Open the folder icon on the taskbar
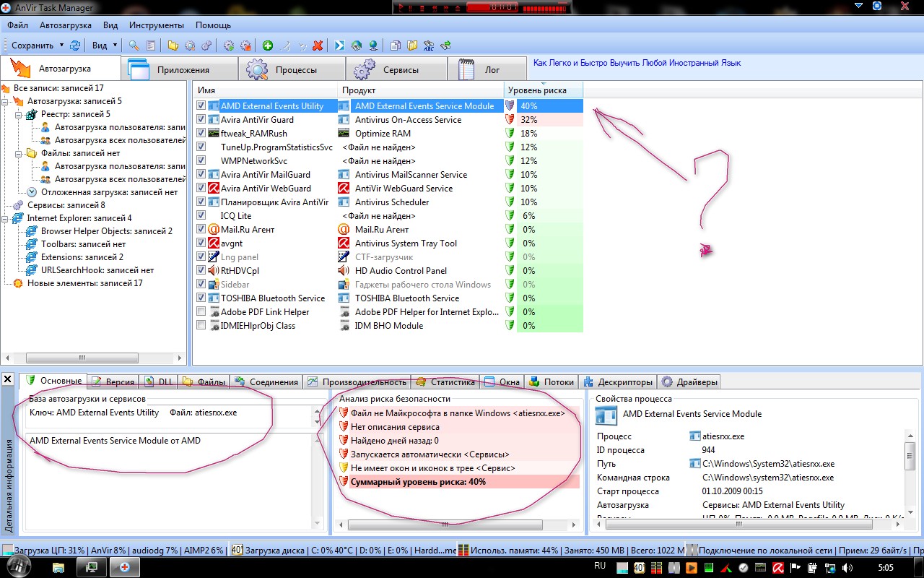Viewport: 924px width, 578px height. (59, 567)
